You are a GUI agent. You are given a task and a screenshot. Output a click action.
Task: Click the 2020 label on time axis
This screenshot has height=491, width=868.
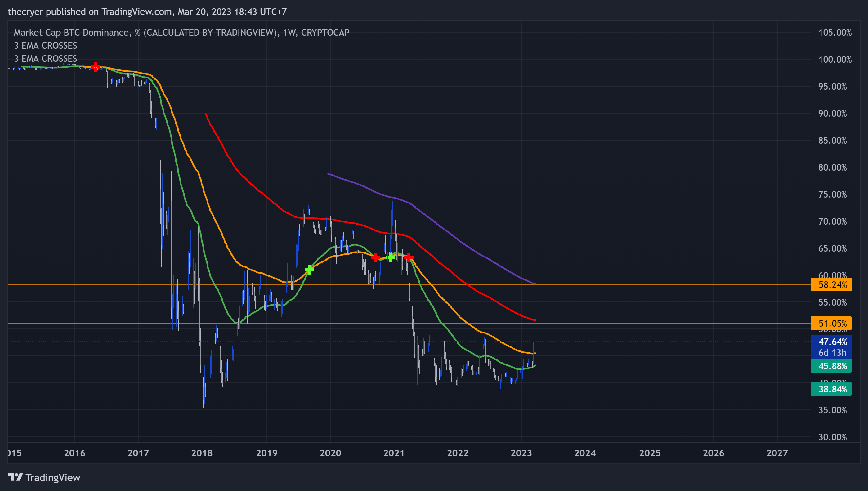click(330, 453)
